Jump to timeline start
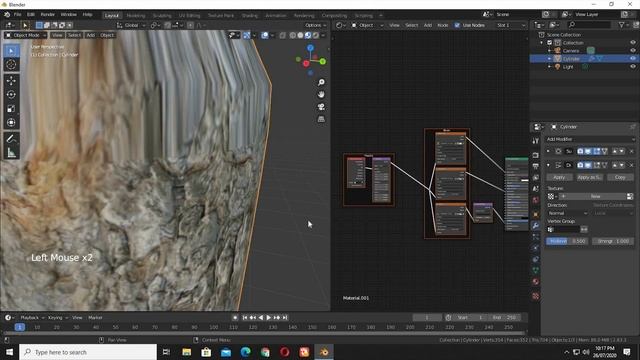This screenshot has height=360, width=640. 244,318
